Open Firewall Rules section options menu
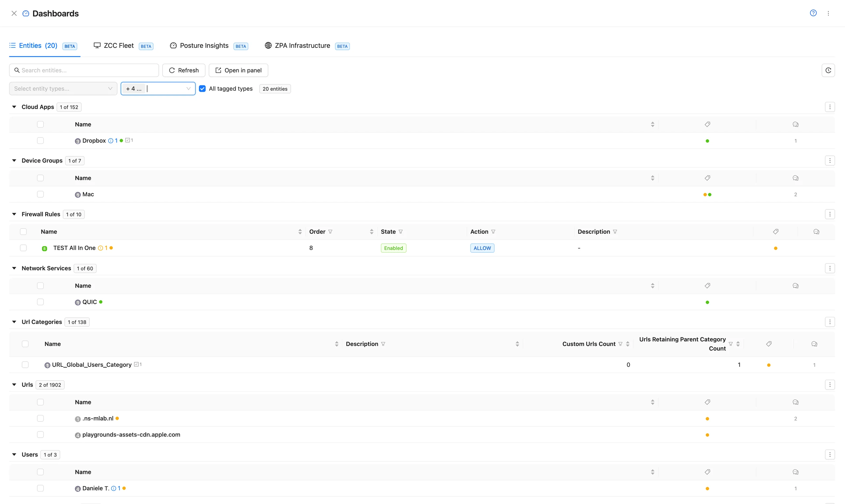Image resolution: width=845 pixels, height=504 pixels. tap(830, 214)
